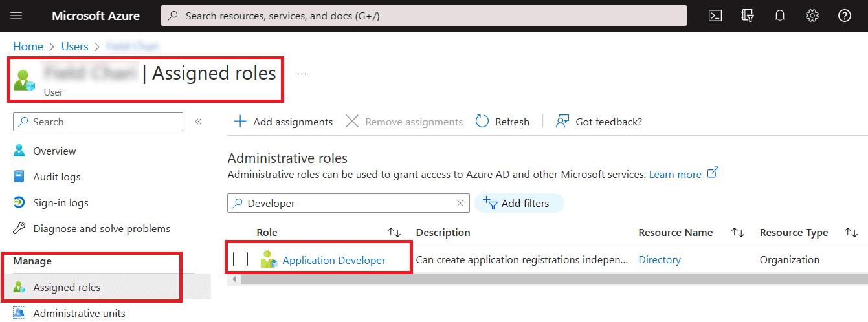Click the Developer role filter field
This screenshot has height=322, width=868.
click(x=348, y=203)
